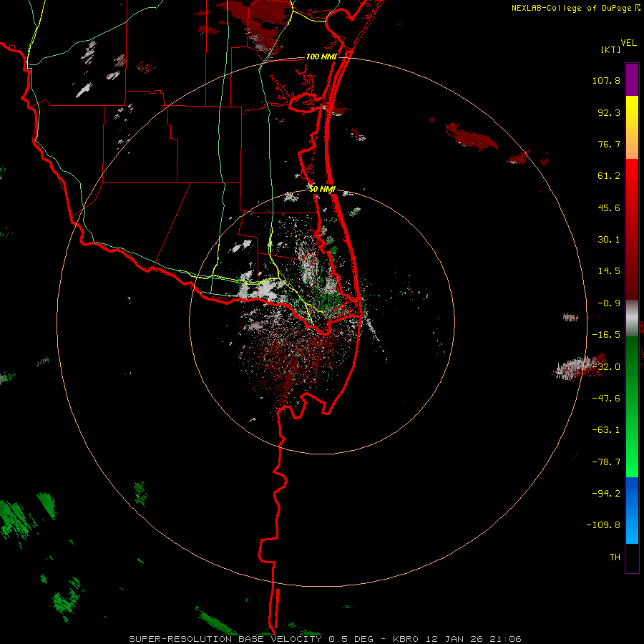Click the 30.1 legend value

[x=609, y=240]
